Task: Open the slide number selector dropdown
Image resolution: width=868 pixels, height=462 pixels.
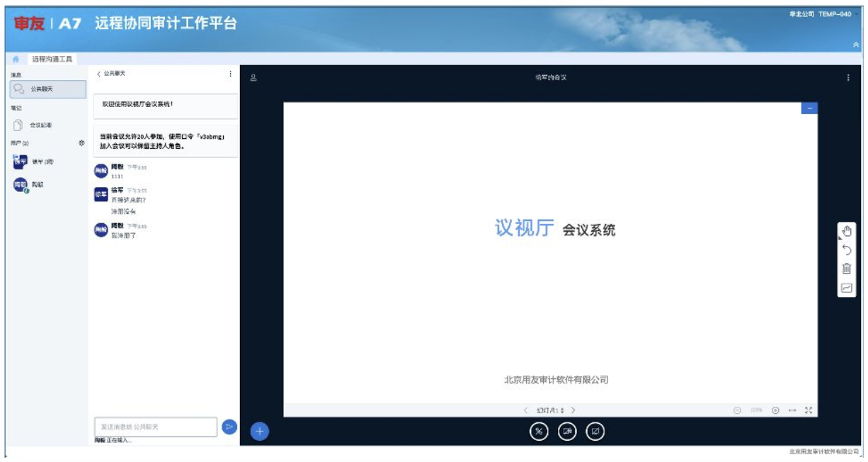Action: point(549,410)
